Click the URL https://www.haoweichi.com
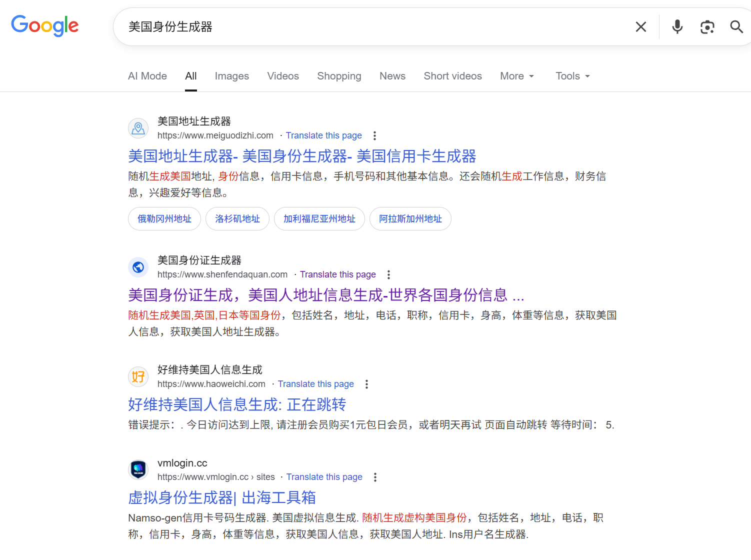751x560 pixels. [211, 384]
